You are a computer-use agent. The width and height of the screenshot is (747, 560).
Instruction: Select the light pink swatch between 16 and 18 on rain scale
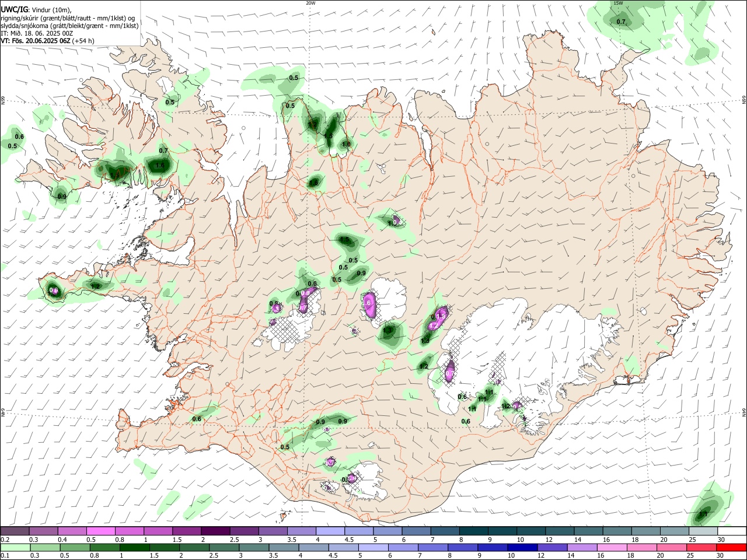point(612,548)
